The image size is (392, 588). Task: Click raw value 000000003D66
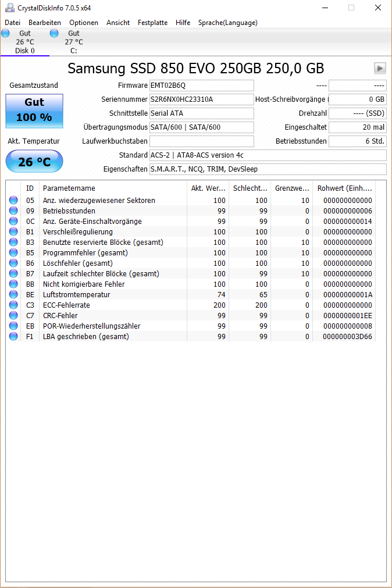click(x=348, y=337)
